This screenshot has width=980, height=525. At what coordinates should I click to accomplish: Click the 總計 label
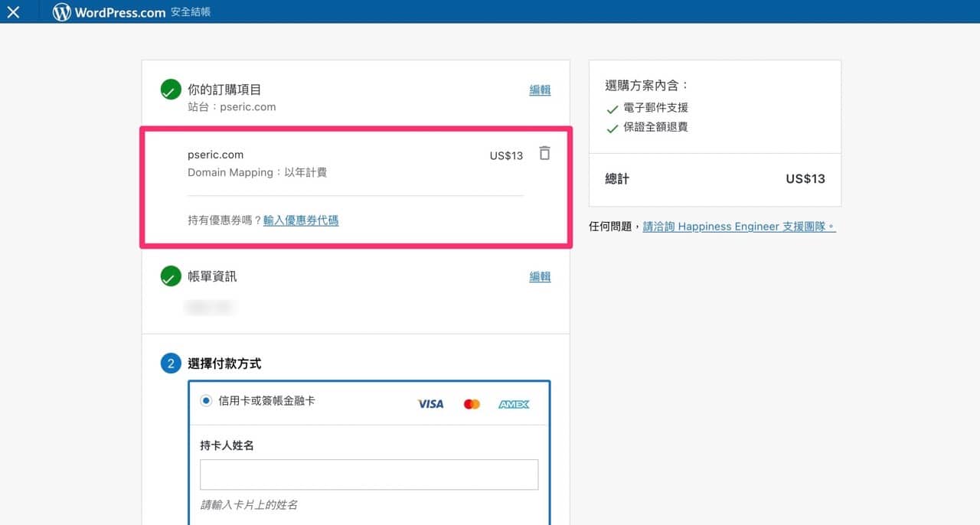tap(617, 179)
